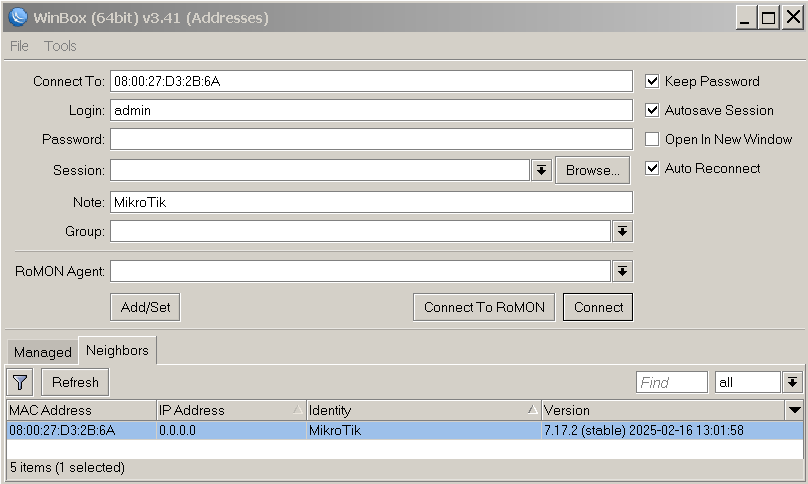Uncheck the Autosave Session option
The height and width of the screenshot is (484, 808).
coord(652,110)
